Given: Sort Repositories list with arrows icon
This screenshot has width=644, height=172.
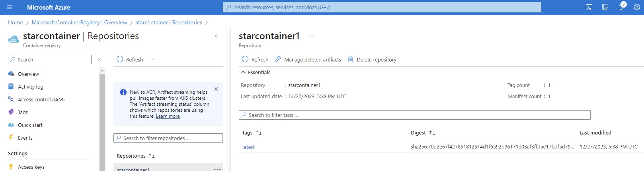Looking at the screenshot, I should (152, 156).
